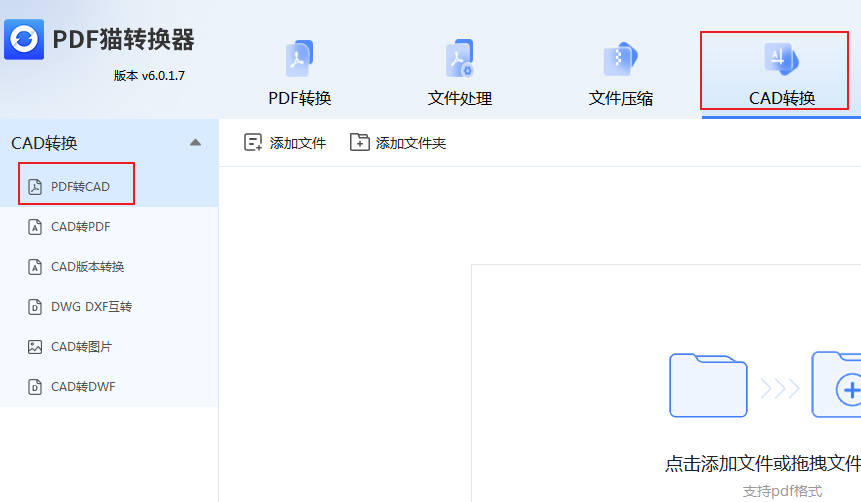Click the empty folder icon in drop area
The height and width of the screenshot is (502, 861).
point(708,385)
